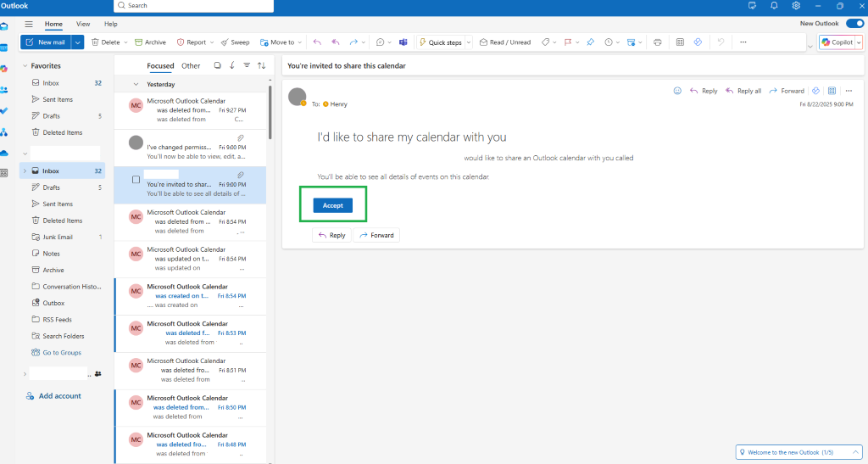Open the Flag dropdown arrow
The width and height of the screenshot is (868, 464).
click(577, 42)
